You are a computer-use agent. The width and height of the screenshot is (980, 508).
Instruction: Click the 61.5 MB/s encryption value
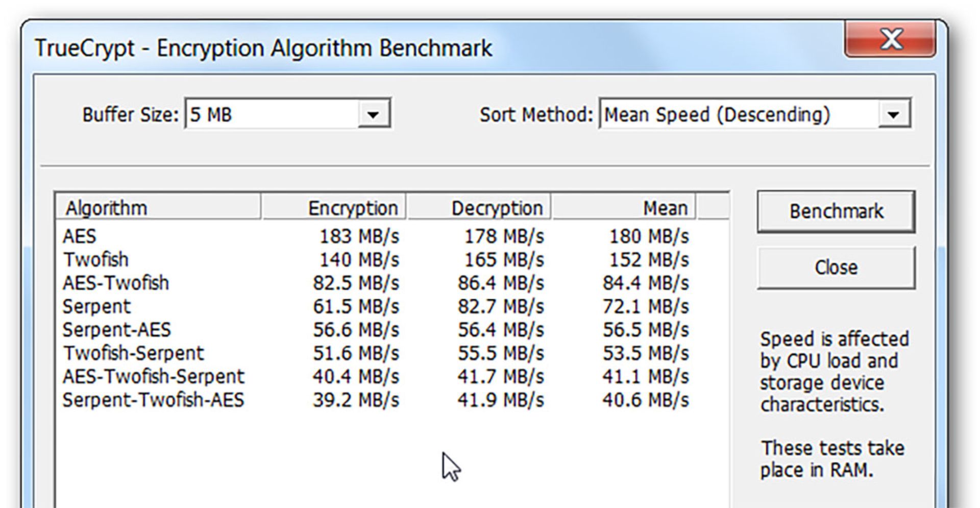pyautogui.click(x=356, y=306)
